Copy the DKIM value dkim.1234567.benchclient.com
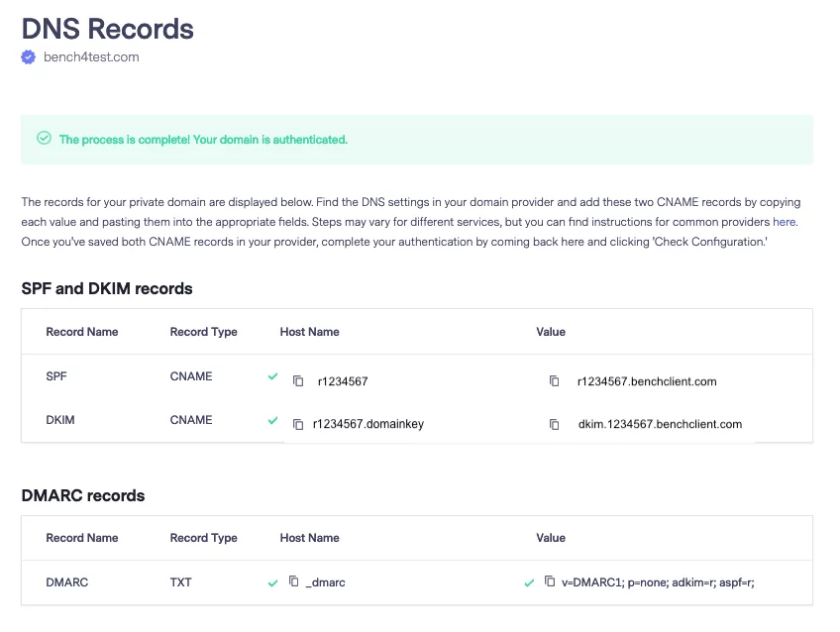 point(555,425)
